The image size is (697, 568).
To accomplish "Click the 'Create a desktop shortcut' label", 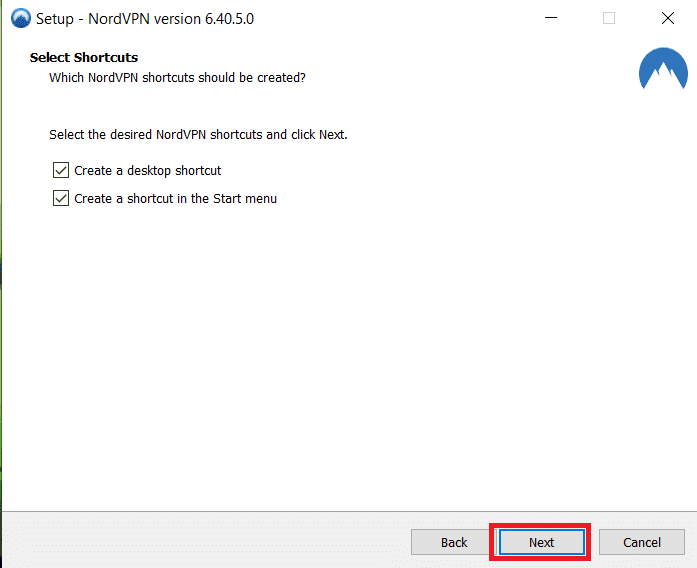I will coord(148,171).
